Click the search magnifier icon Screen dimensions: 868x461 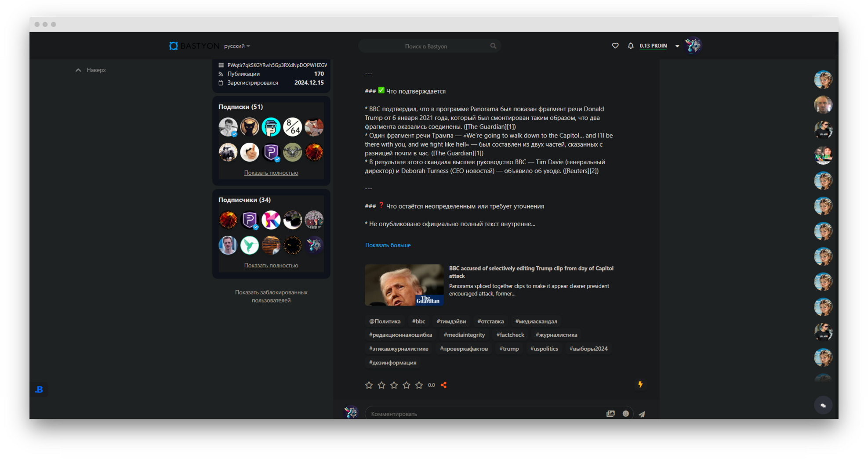pyautogui.click(x=493, y=46)
